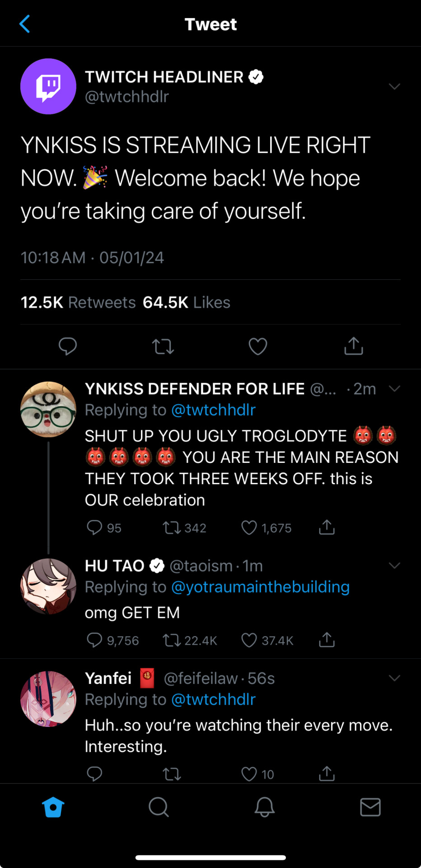Retweet HU TAO's "omg GET EM" reply

pyautogui.click(x=172, y=640)
